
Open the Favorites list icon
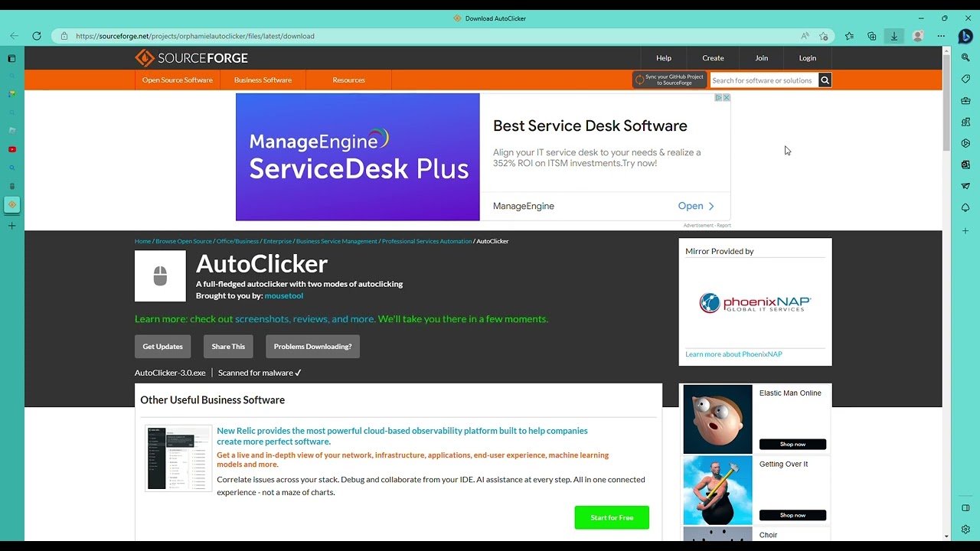click(849, 36)
